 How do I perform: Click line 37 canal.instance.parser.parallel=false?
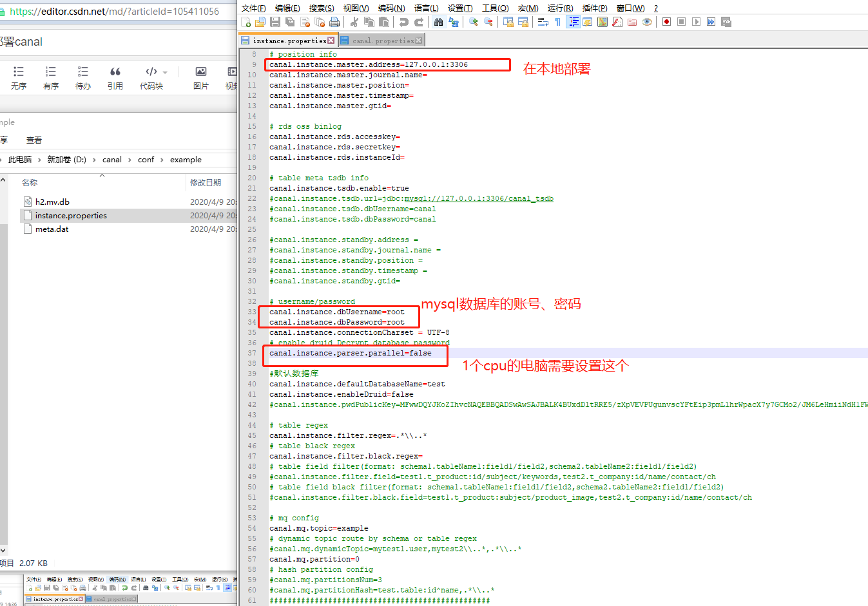tap(351, 353)
